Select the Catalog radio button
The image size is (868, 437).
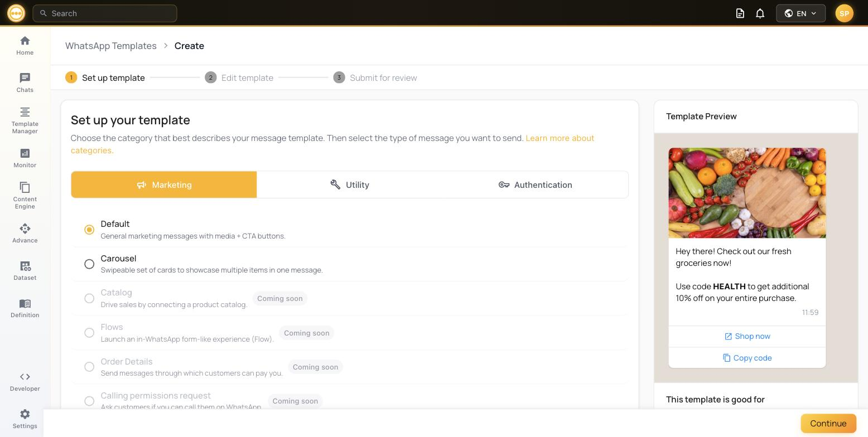(89, 298)
